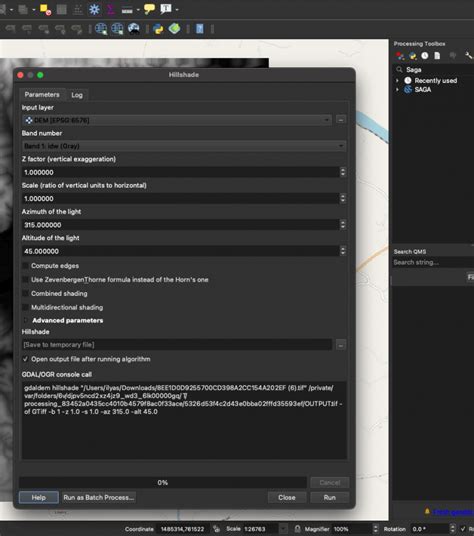Open Processing Toolbox history clock icon
This screenshot has width=474, height=536.
click(425, 55)
